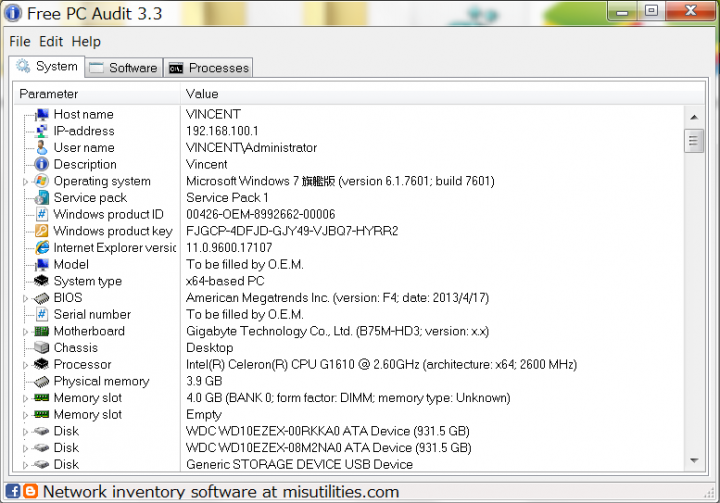Screen dimensions: 720x503
Task: Click the Windows product ID hash icon
Action: [x=42, y=214]
